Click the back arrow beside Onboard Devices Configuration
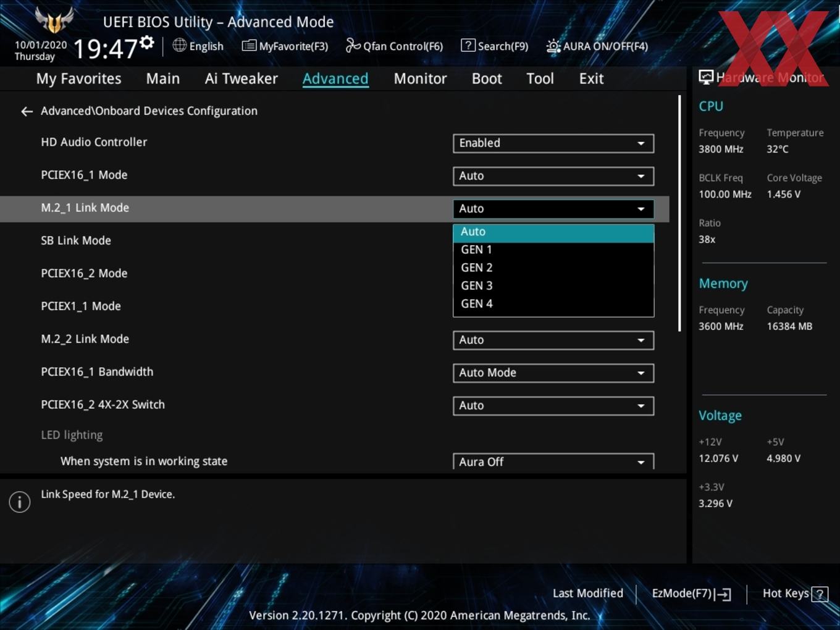 pyautogui.click(x=27, y=112)
